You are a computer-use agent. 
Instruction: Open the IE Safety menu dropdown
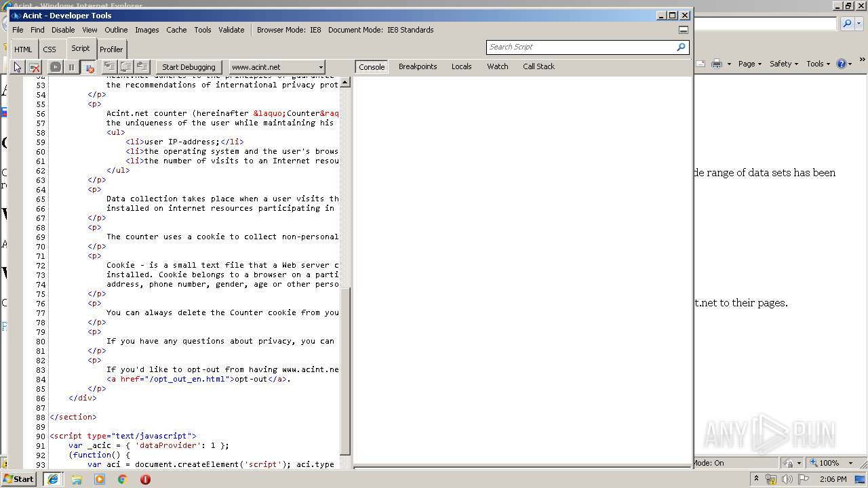(x=784, y=64)
